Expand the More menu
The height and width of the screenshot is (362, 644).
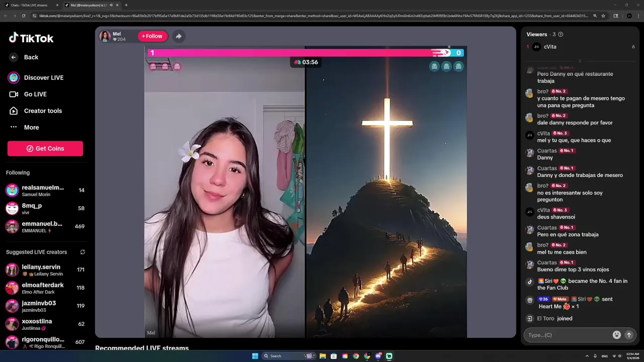[31, 127]
